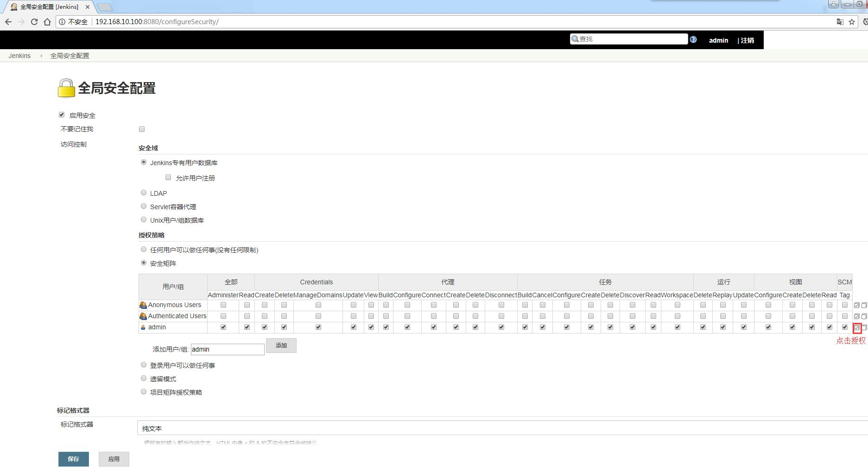Screen dimensions: 868x468
Task: Click the admin user link in header
Action: (x=718, y=40)
